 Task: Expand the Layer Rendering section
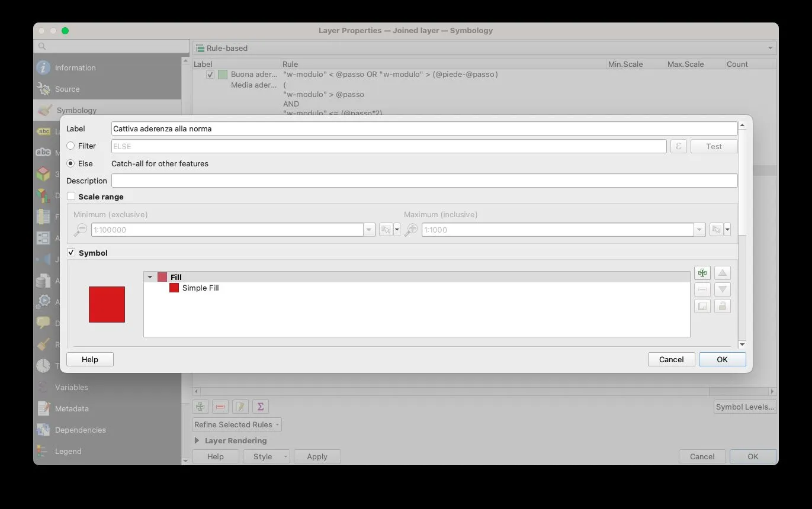(197, 440)
